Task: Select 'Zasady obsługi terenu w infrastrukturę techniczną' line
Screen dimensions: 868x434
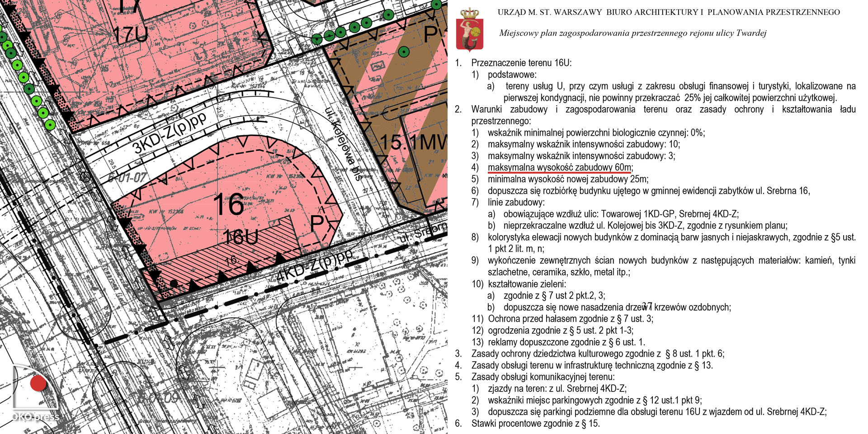Action: tap(592, 365)
